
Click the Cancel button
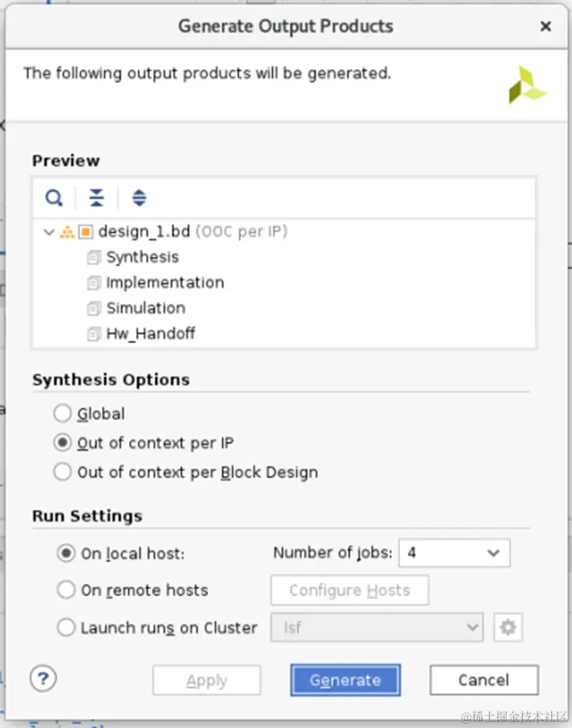pos(484,680)
